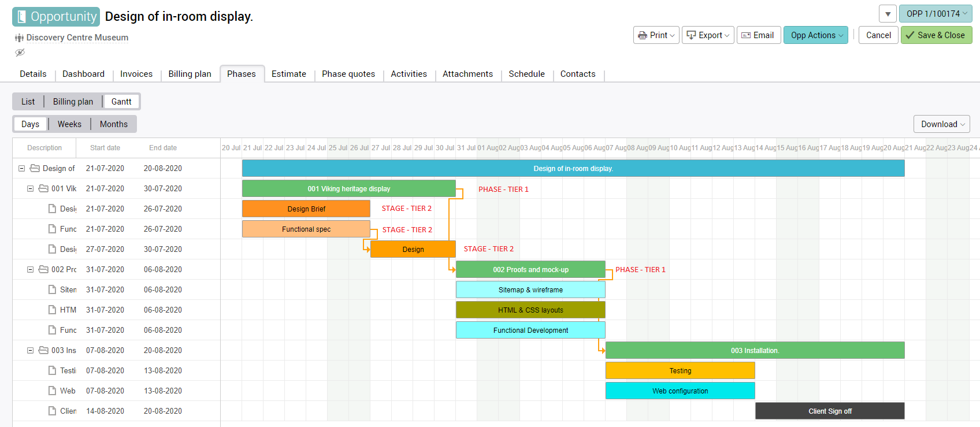This screenshot has height=427, width=980.
Task: Click the Print printer icon
Action: pyautogui.click(x=642, y=35)
